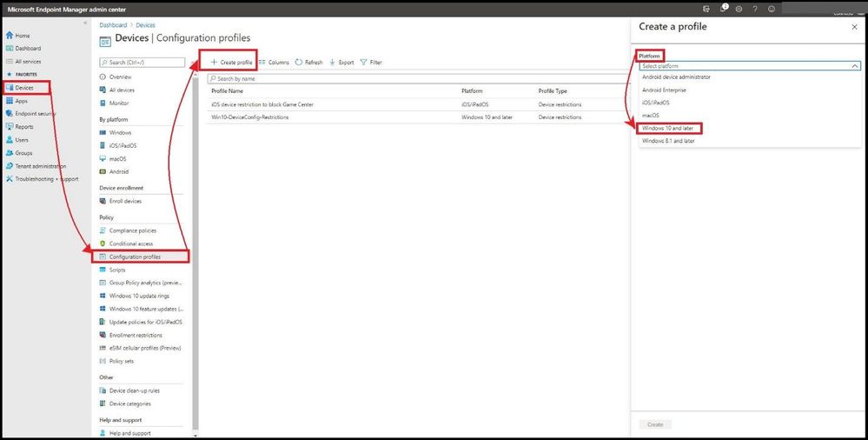The height and width of the screenshot is (440, 868).
Task: Click the Conditional access shield icon
Action: pyautogui.click(x=103, y=243)
